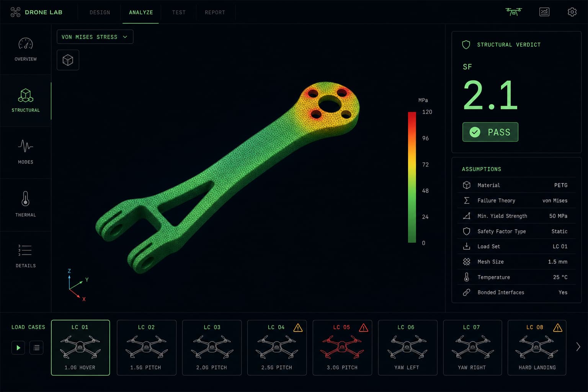Switch to the Design tab
The width and height of the screenshot is (588, 392).
pyautogui.click(x=100, y=12)
